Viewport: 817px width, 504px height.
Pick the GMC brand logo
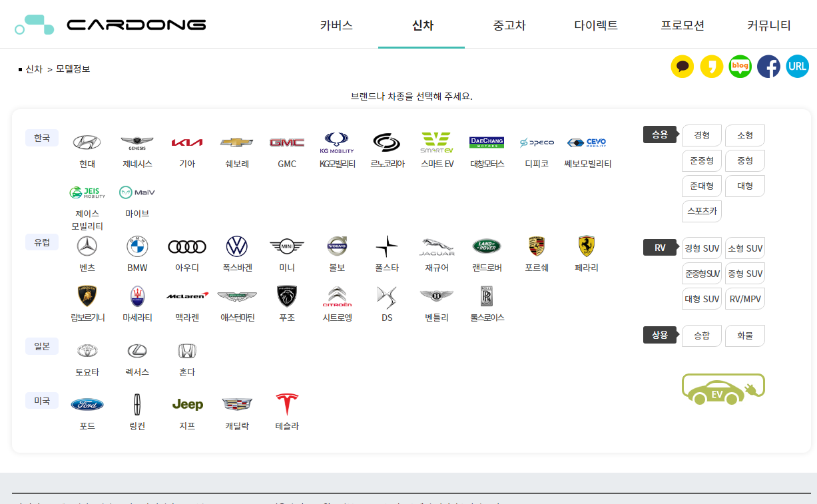click(287, 142)
